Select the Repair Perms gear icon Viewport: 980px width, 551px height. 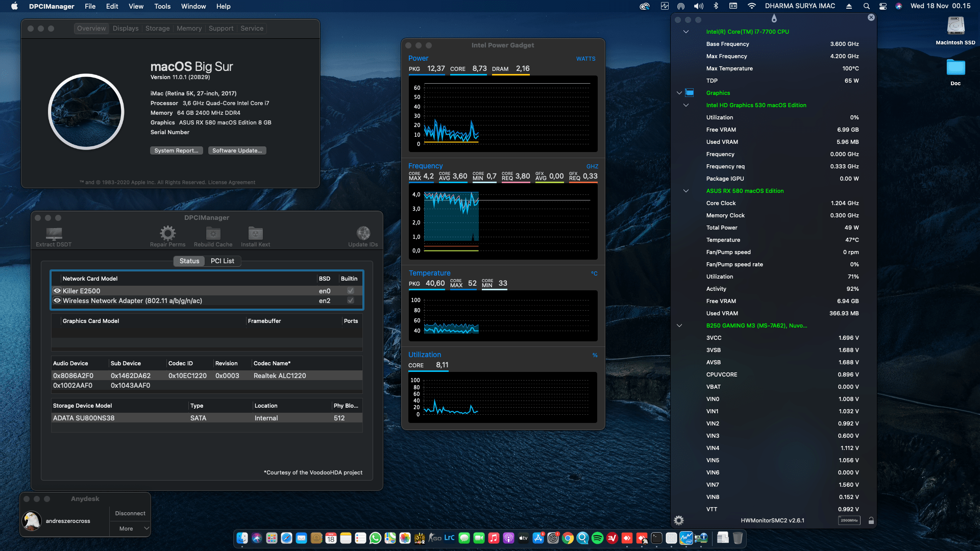(167, 233)
